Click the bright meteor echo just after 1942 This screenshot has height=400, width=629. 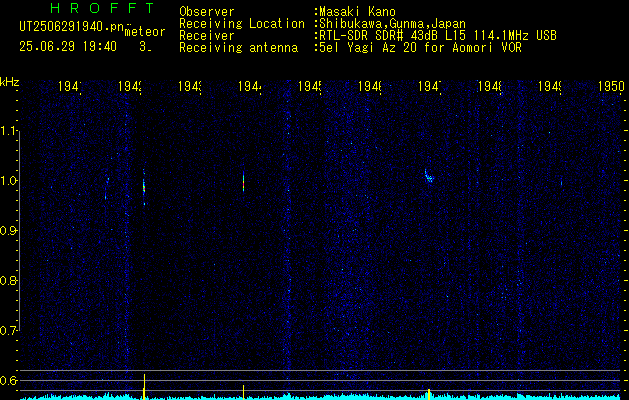pyautogui.click(x=144, y=187)
